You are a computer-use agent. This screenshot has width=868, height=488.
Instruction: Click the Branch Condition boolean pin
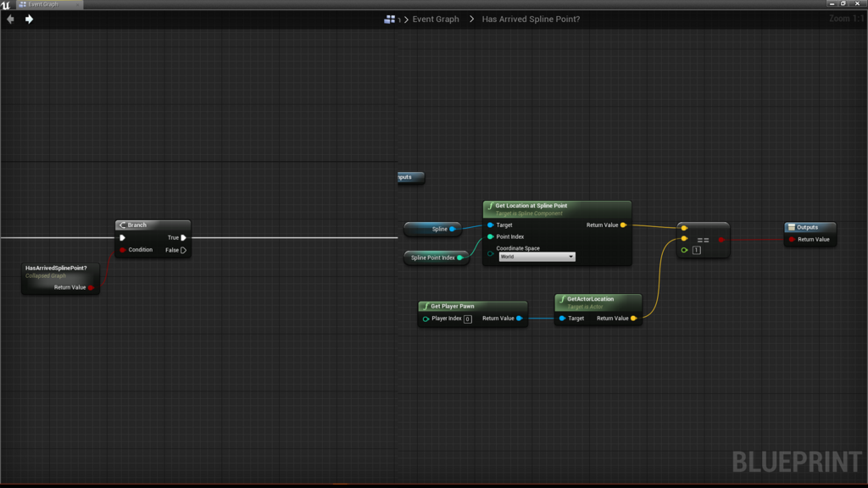point(122,250)
